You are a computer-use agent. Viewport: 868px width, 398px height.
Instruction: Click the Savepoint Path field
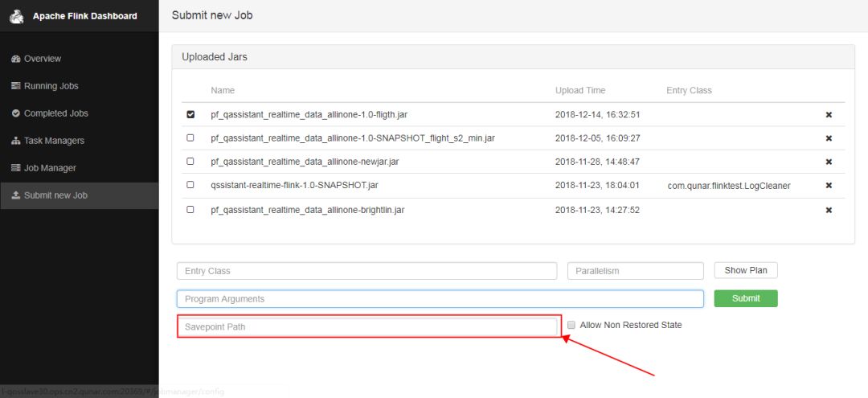coord(367,326)
